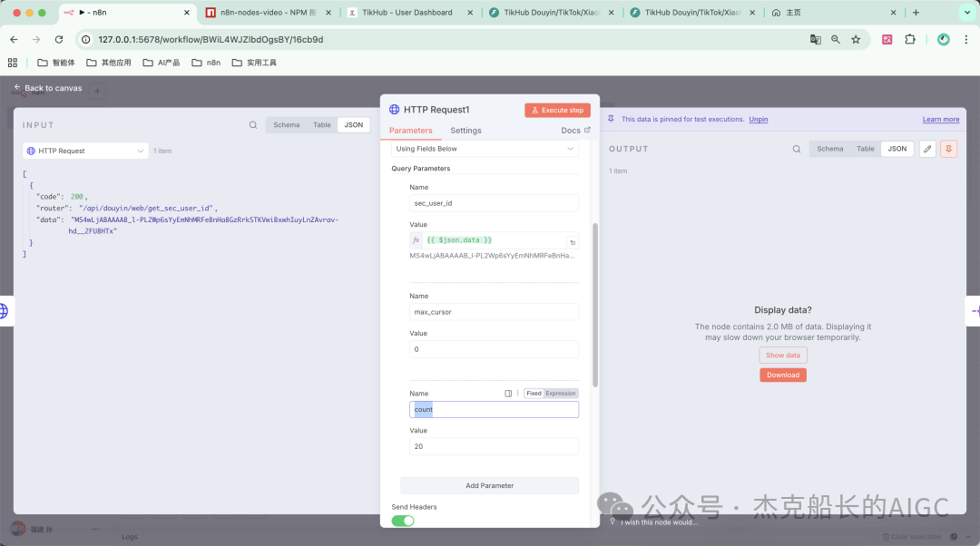Viewport: 980px width, 546px height.
Task: Click the site info icon in address bar
Action: pos(86,39)
